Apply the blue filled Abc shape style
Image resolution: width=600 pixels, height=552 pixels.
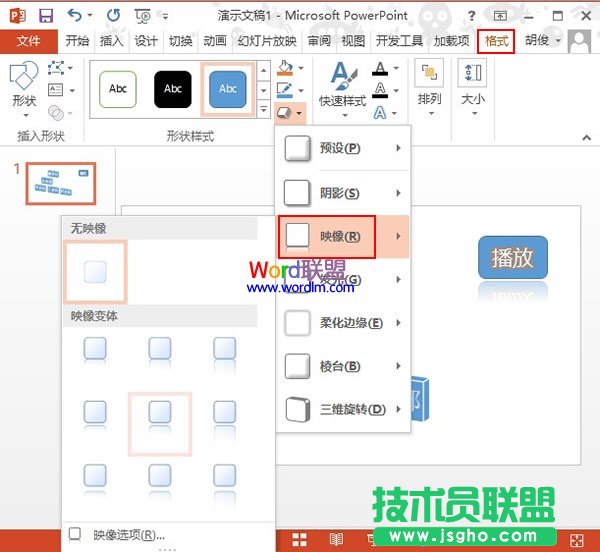(x=228, y=89)
